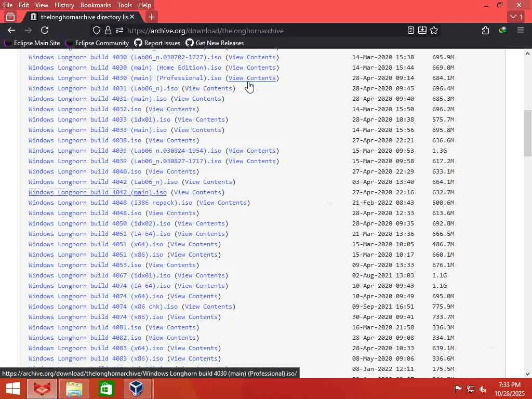This screenshot has height=399, width=532.
Task: Bookmark this page with the star
Action: 434,31
